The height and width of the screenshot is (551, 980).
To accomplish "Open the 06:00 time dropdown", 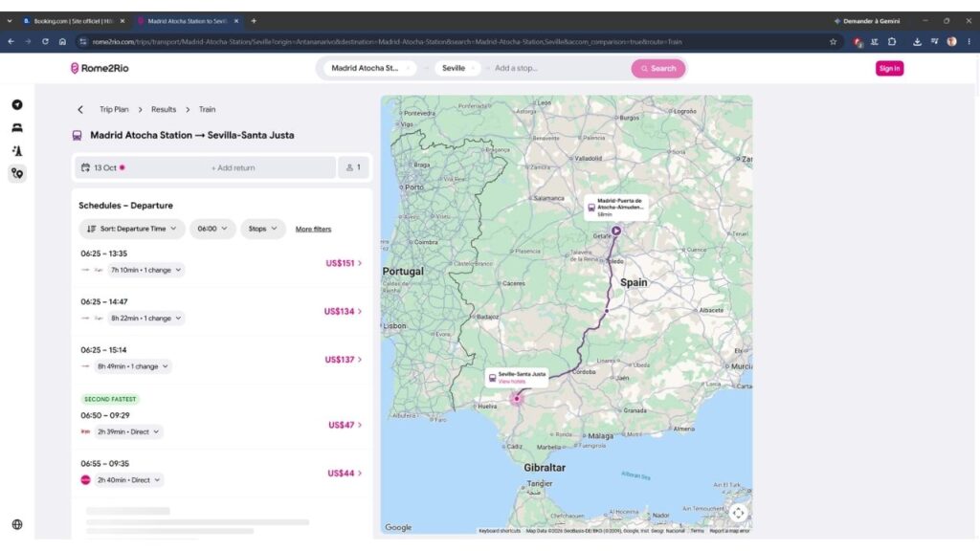I will [x=212, y=229].
